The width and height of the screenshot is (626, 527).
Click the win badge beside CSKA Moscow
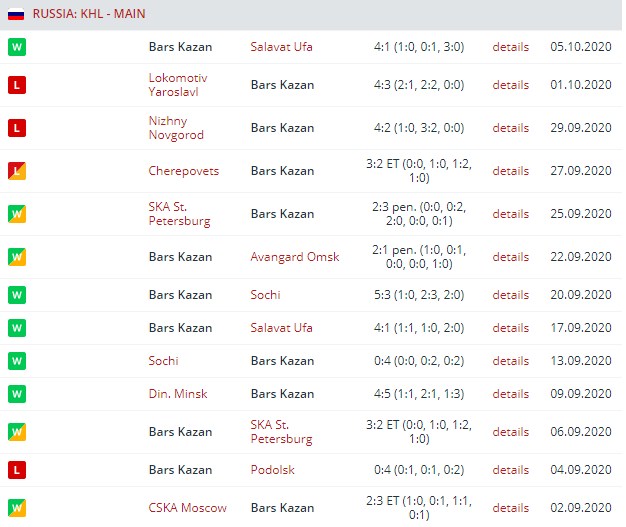[16, 508]
